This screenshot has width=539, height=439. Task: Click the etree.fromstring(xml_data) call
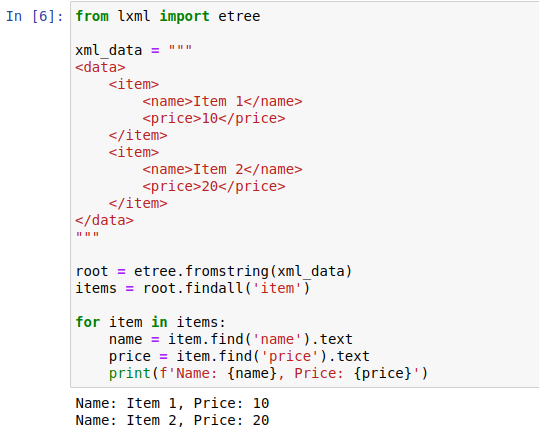tap(243, 271)
